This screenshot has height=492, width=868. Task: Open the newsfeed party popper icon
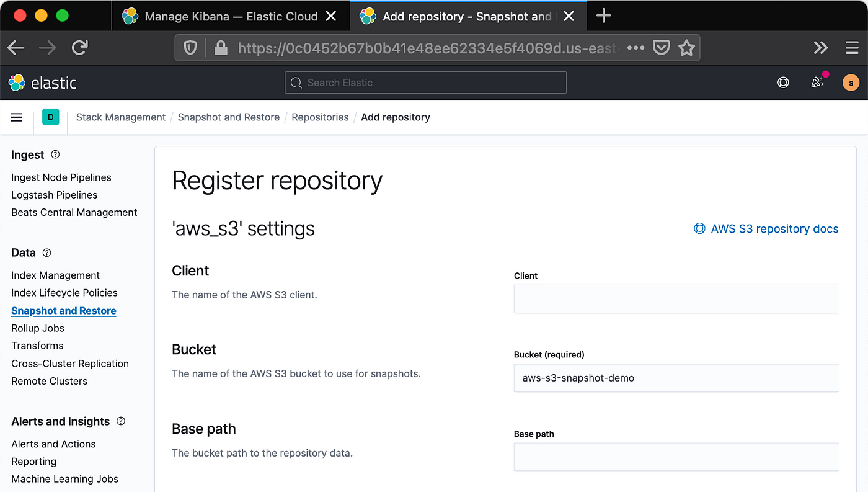[818, 81]
